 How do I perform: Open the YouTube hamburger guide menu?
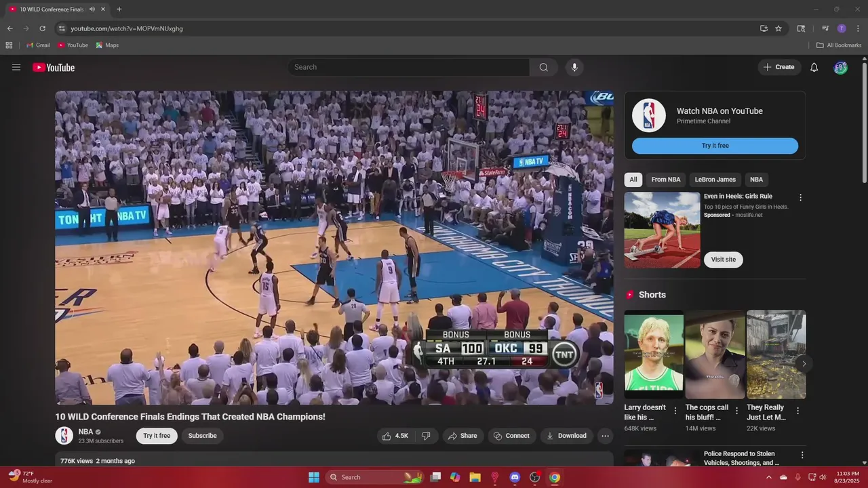click(16, 67)
